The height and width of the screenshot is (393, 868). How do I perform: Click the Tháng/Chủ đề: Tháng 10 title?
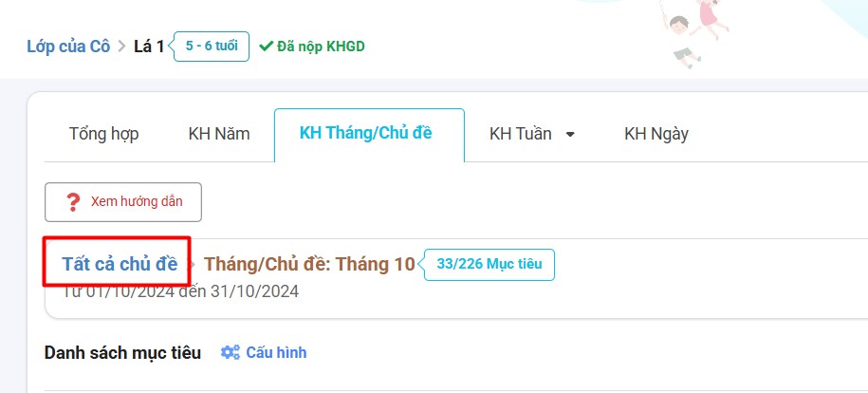click(309, 264)
